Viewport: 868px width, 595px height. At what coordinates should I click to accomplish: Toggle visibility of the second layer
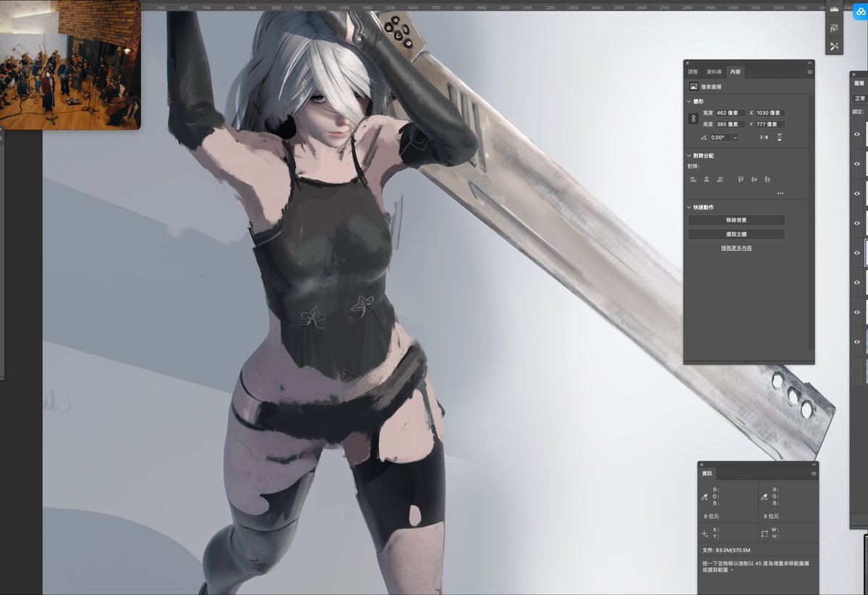(x=857, y=164)
